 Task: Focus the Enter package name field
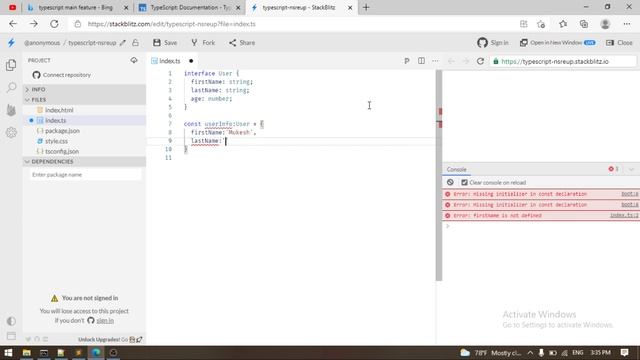85,175
